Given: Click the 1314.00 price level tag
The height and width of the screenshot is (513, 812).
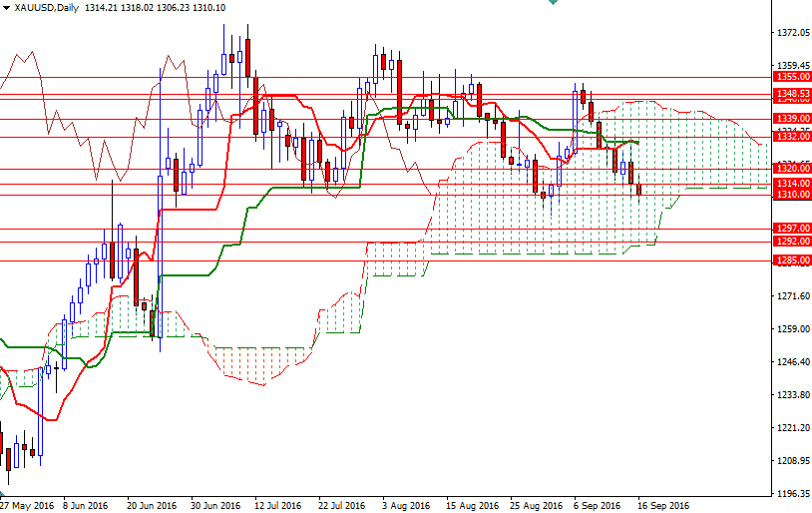Looking at the screenshot, I should point(792,185).
